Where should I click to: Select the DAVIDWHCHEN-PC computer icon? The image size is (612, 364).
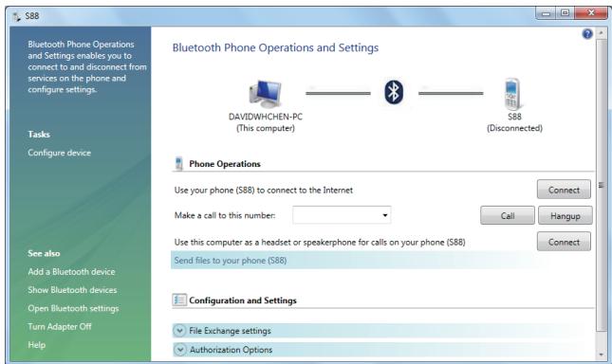click(266, 94)
